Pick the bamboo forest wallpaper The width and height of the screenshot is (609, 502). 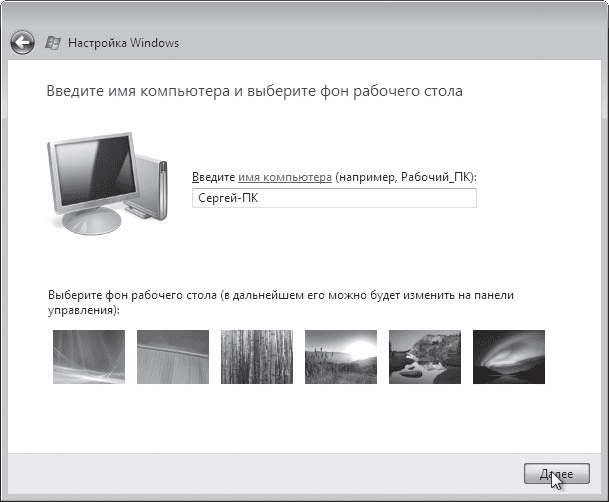(x=257, y=357)
